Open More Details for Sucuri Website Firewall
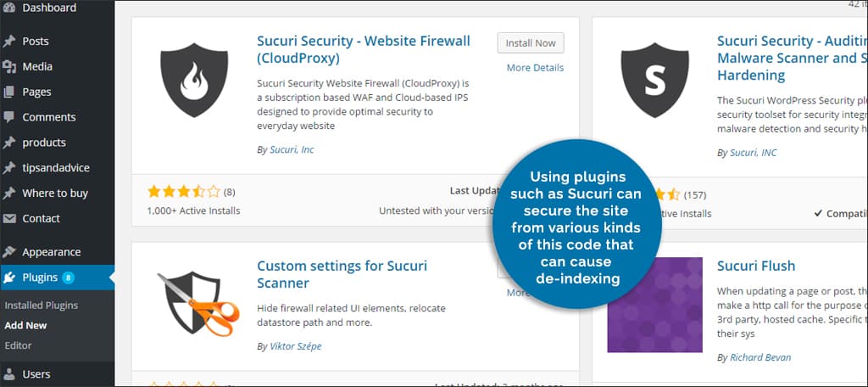868x387 pixels. (x=535, y=68)
